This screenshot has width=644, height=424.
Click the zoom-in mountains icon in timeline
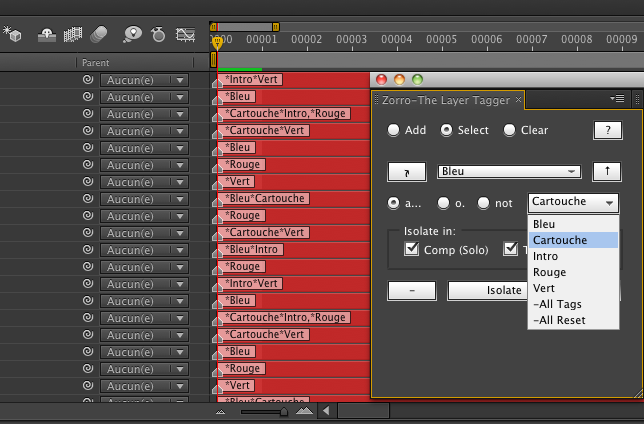tap(304, 410)
